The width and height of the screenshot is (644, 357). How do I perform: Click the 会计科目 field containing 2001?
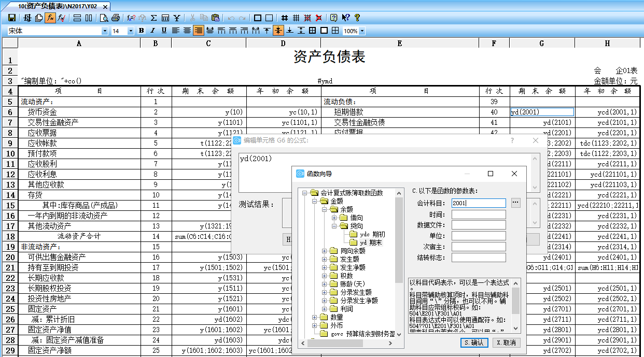click(x=478, y=203)
